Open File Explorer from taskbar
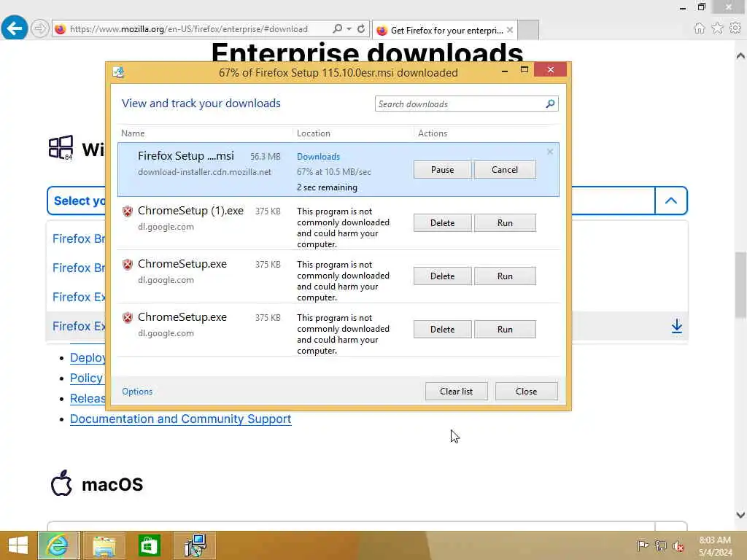This screenshot has width=747, height=560. [104, 545]
